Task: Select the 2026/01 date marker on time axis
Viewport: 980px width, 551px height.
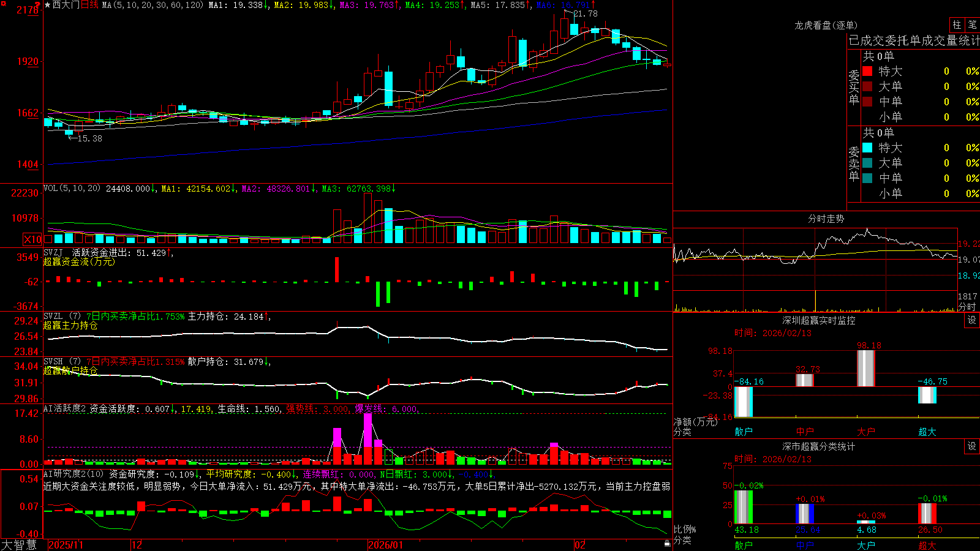Action: (x=386, y=545)
